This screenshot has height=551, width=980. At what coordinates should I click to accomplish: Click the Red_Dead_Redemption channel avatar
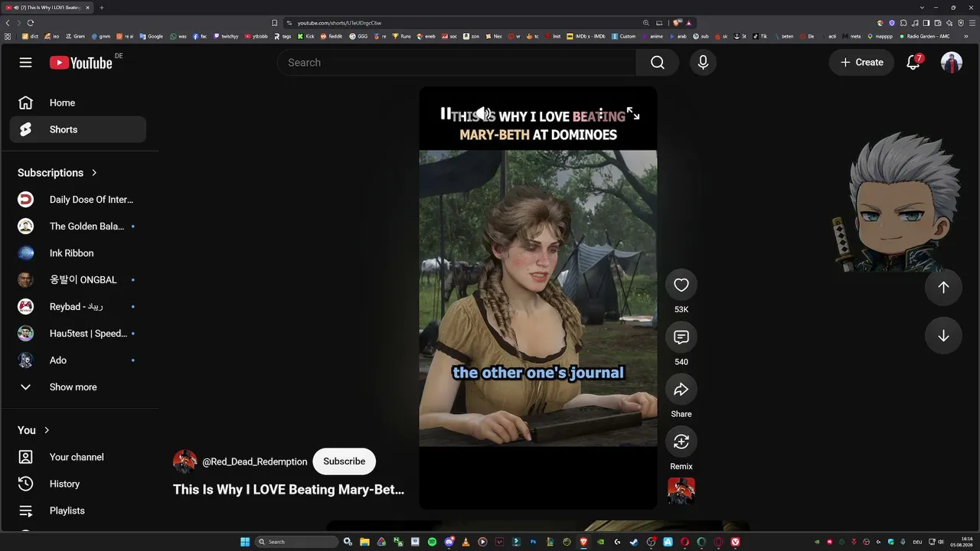tap(185, 461)
